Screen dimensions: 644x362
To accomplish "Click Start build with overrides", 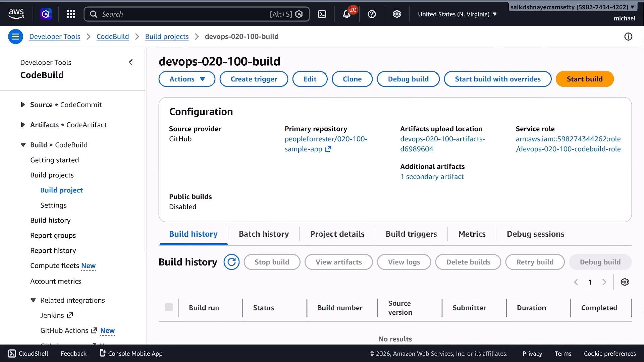I will point(498,79).
